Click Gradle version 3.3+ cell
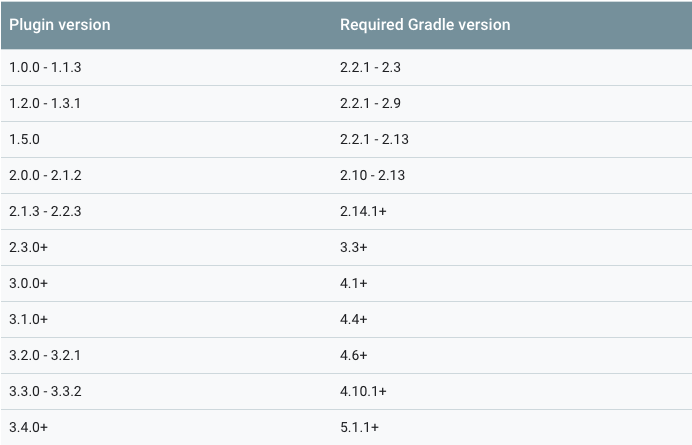 click(354, 247)
